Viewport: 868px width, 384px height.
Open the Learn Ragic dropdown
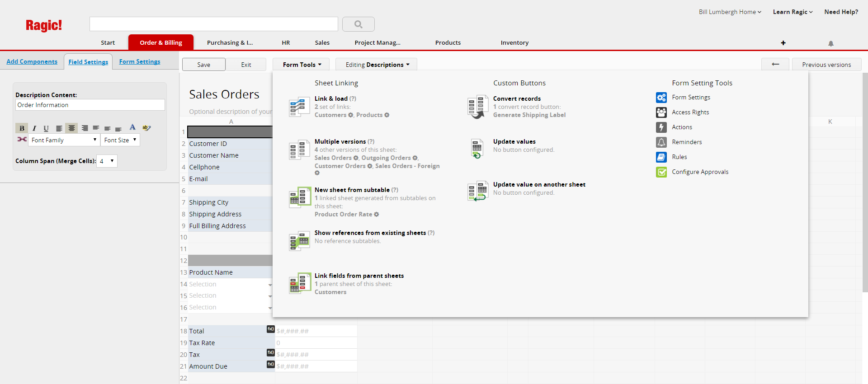793,12
